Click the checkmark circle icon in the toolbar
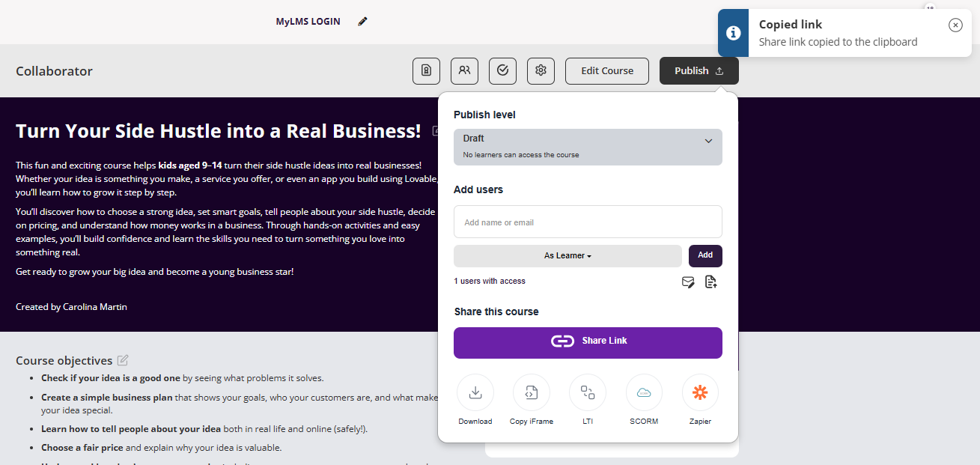The width and height of the screenshot is (980, 465). pos(502,71)
